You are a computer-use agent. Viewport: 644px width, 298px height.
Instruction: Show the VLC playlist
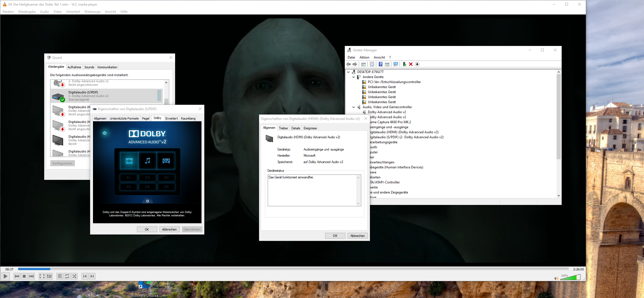60,276
